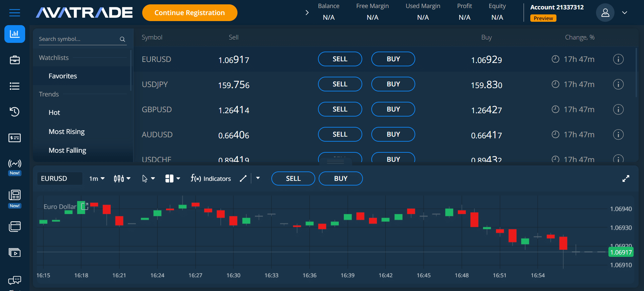
Task: Click BUY for GBPUSD row
Action: click(x=393, y=109)
